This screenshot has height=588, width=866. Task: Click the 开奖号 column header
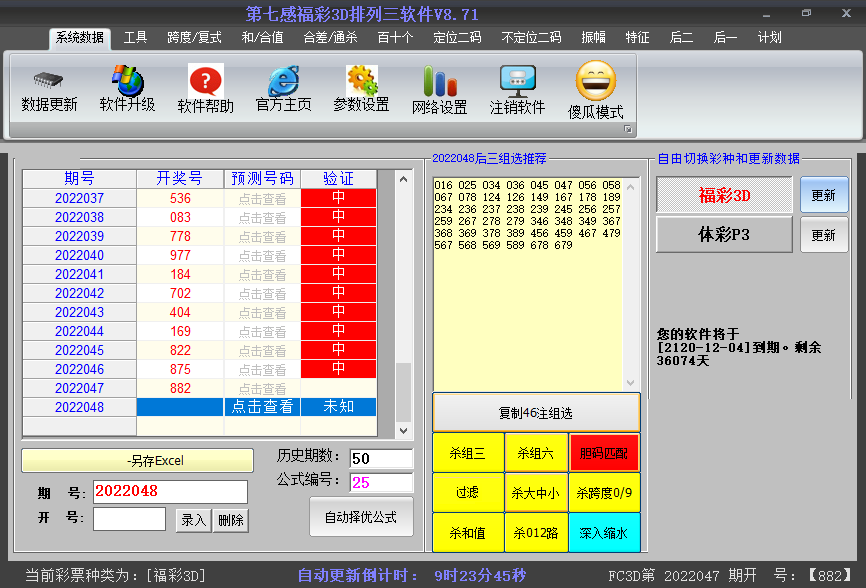point(180,179)
